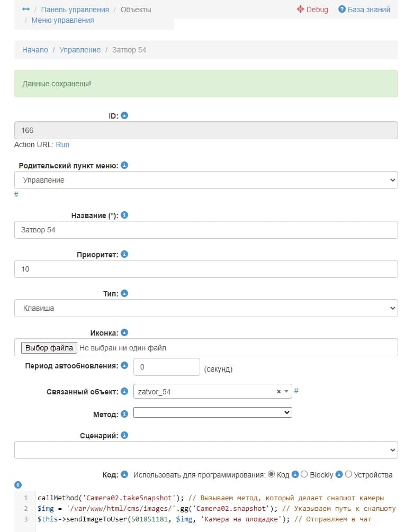405x532 pixels.
Task: Click the info icon next to Тип
Action: (124, 293)
